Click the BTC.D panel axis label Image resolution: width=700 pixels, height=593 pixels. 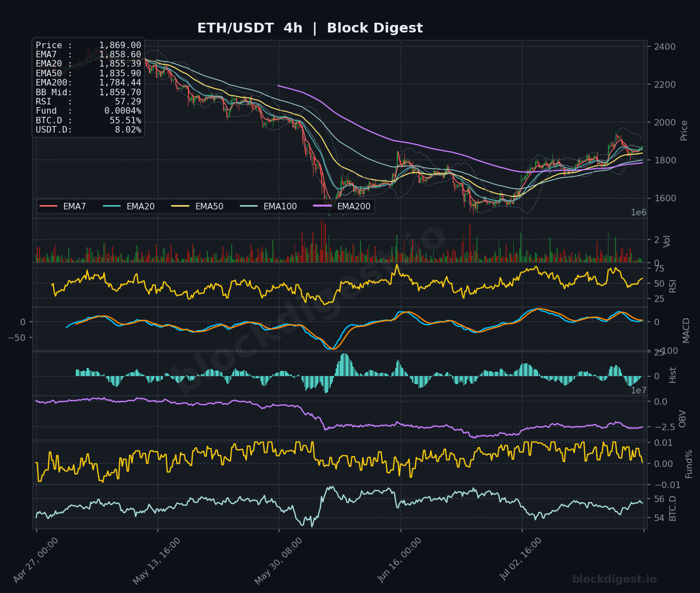click(x=673, y=508)
